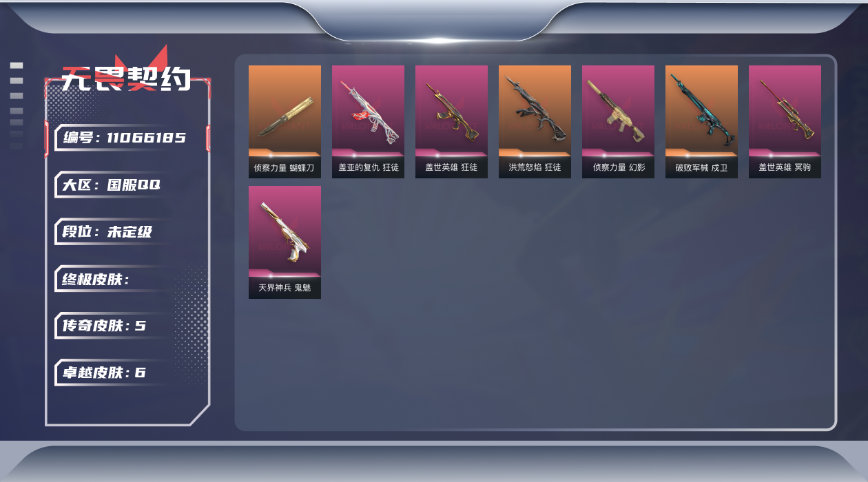Viewport: 868px width, 482px height.
Task: Click the 大区: 国服QQ server label
Action: click(112, 185)
